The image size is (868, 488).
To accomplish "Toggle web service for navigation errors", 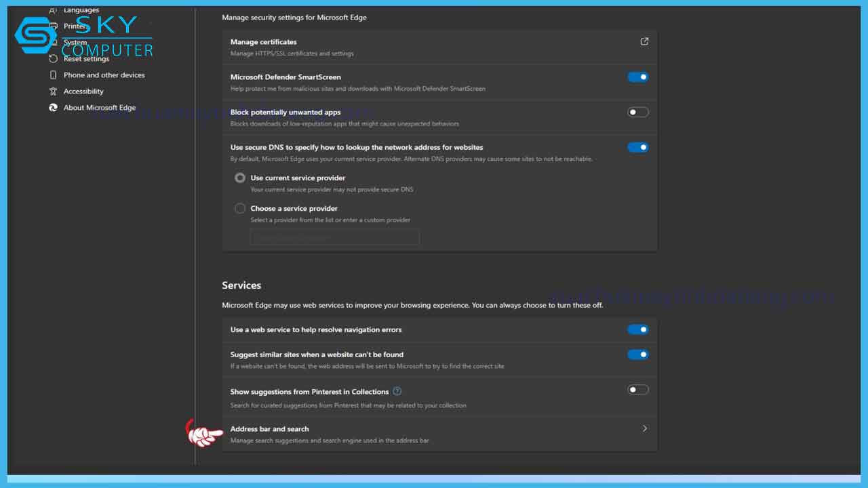I will point(638,329).
